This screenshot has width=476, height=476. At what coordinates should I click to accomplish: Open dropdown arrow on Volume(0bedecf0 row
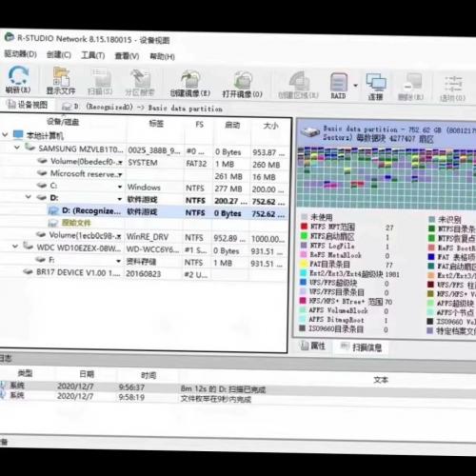tap(120, 162)
